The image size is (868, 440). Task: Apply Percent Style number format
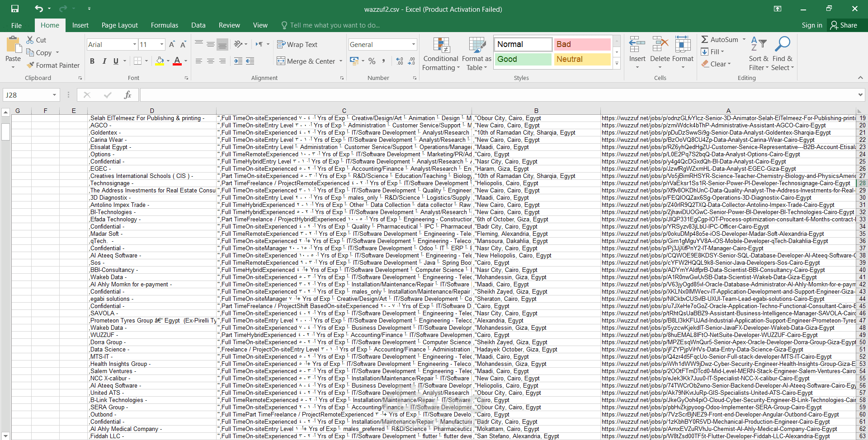tap(372, 61)
